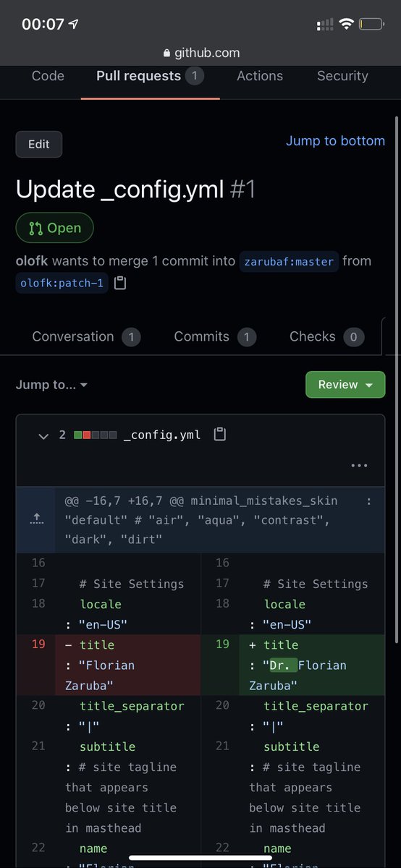
Task: Tap the Wi-Fi icon in status bar
Action: pos(345,25)
